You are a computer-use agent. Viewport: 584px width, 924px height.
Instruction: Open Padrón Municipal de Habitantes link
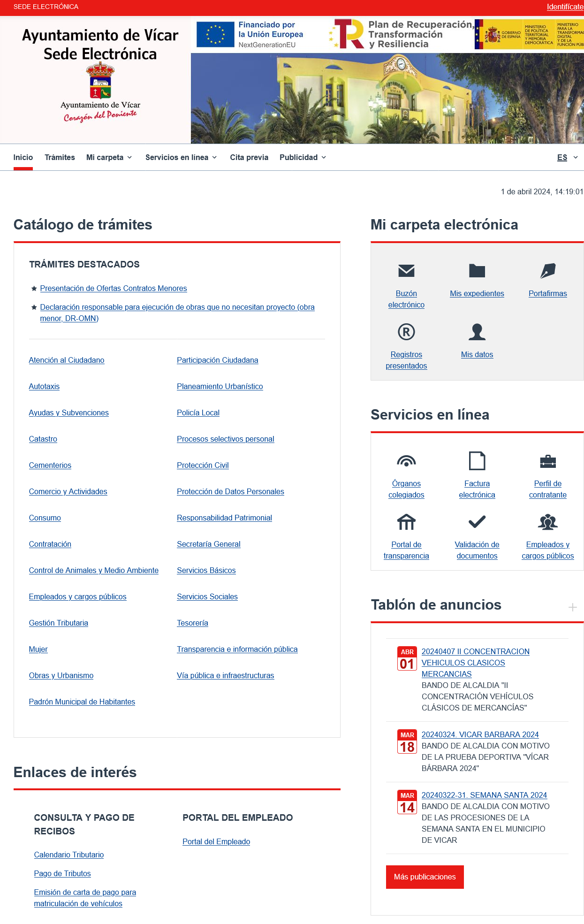(82, 702)
